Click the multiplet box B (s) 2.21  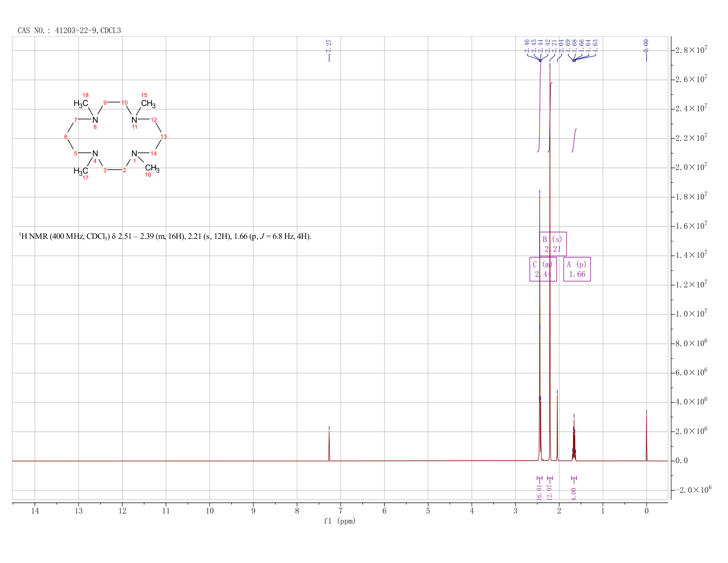[553, 244]
